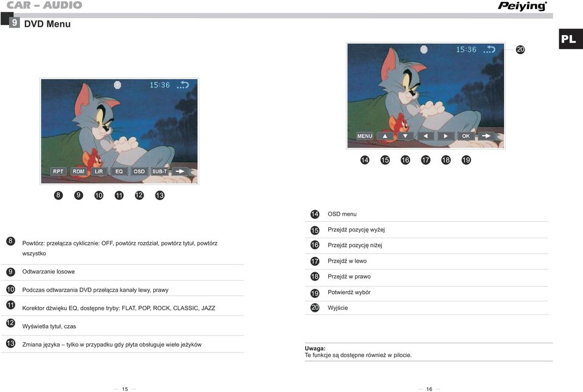
Task: Confirm selection with the OK button
Action: click(466, 136)
